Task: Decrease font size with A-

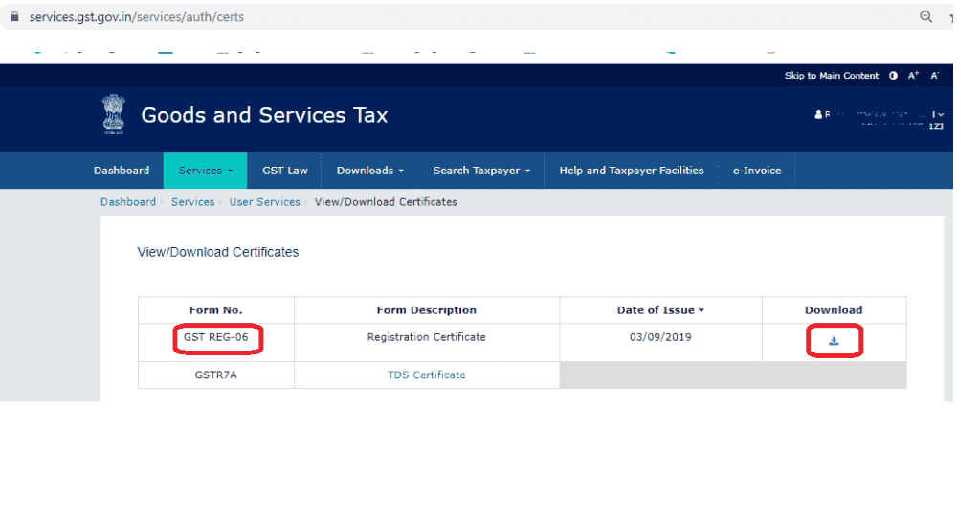Action: [x=935, y=76]
